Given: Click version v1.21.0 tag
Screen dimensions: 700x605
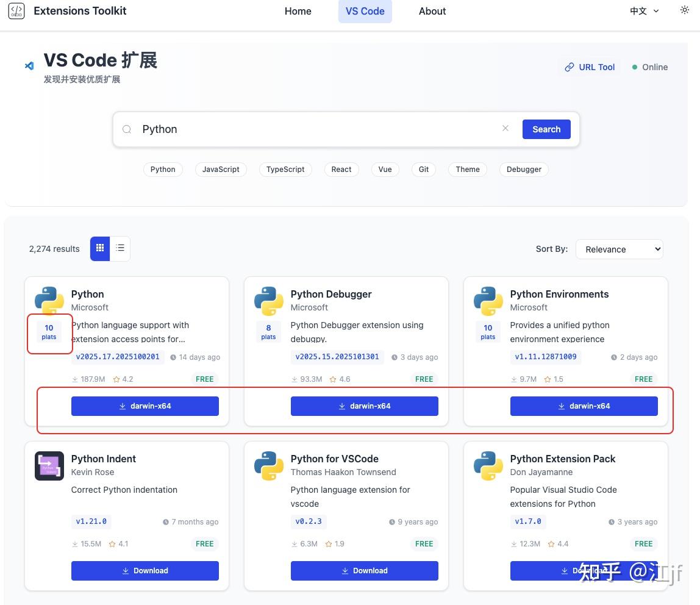Looking at the screenshot, I should click(91, 521).
